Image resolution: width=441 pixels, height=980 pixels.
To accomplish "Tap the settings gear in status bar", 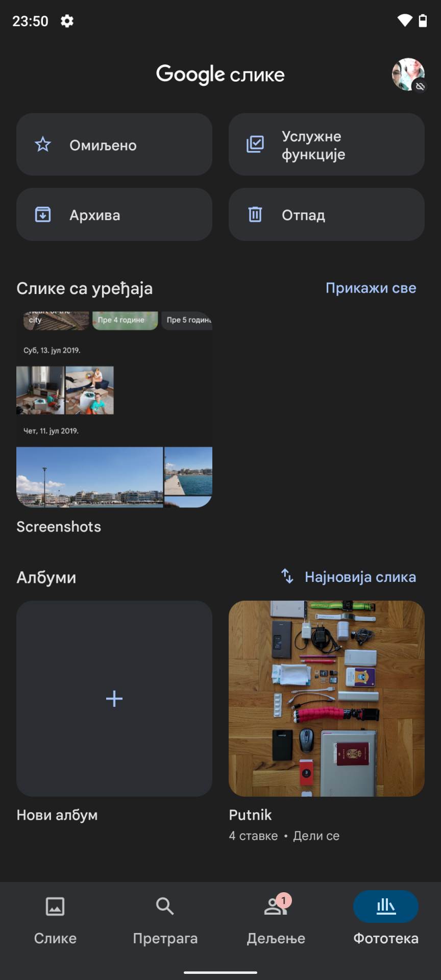I will (x=67, y=21).
